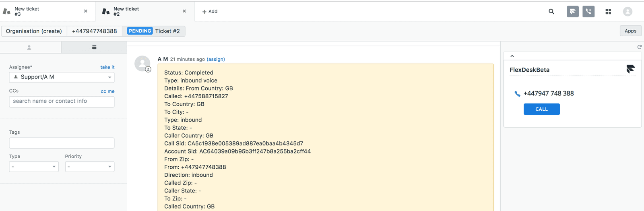
Task: Click the From: +447947748388 line
Action: pyautogui.click(x=195, y=167)
